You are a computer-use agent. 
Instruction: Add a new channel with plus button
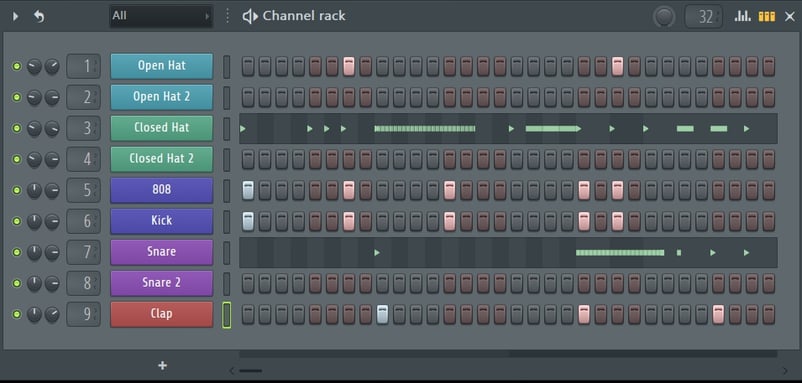162,365
